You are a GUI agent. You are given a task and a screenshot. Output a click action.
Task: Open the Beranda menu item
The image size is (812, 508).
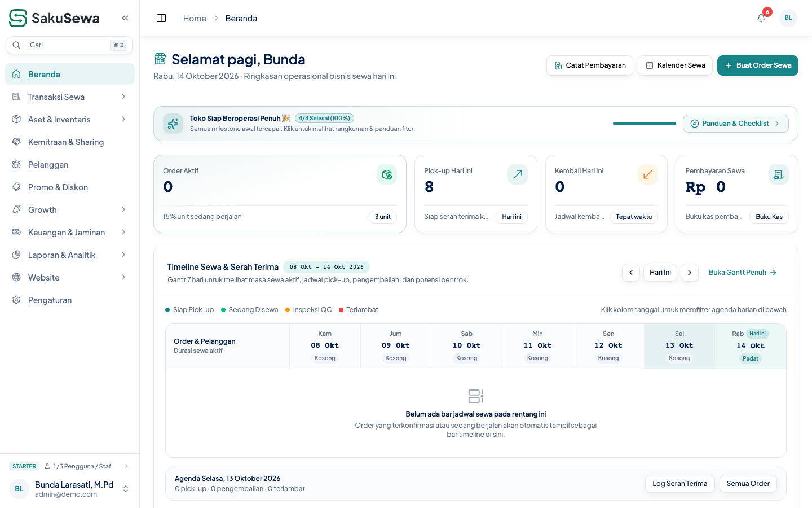tap(70, 74)
